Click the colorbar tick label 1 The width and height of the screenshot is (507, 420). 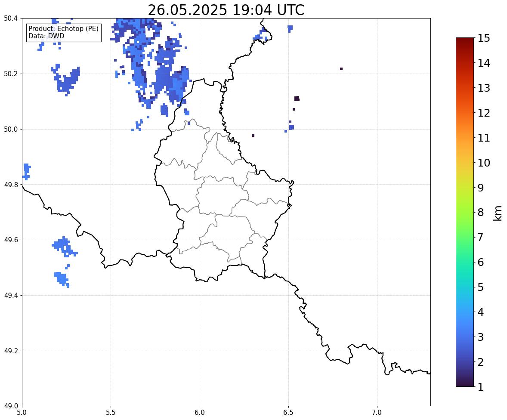481,386
